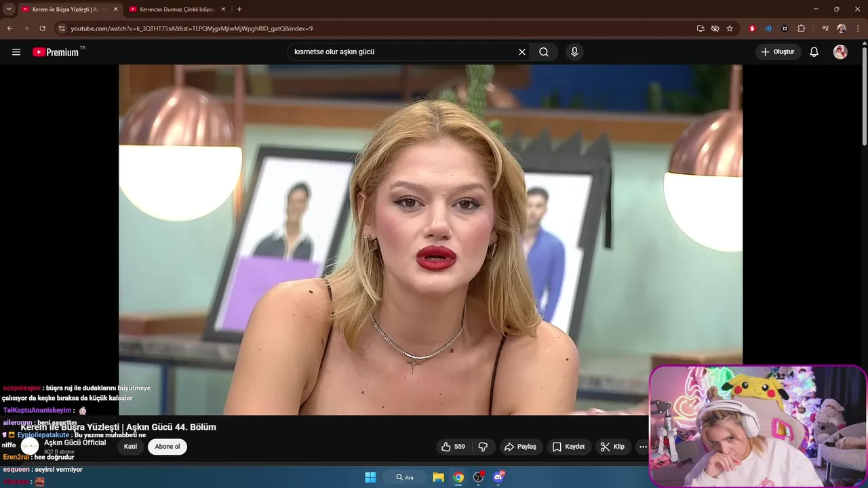868x488 pixels.
Task: Open the YouTube account avatar menu
Action: (840, 52)
